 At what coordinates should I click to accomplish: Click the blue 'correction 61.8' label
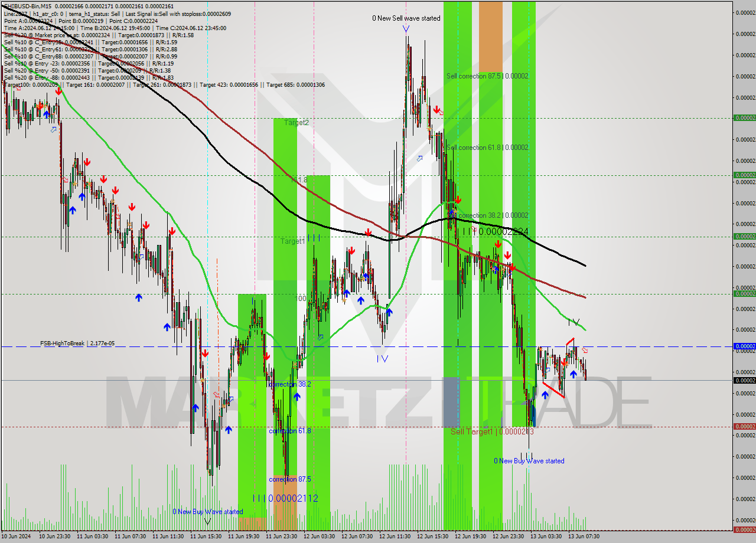tap(290, 431)
